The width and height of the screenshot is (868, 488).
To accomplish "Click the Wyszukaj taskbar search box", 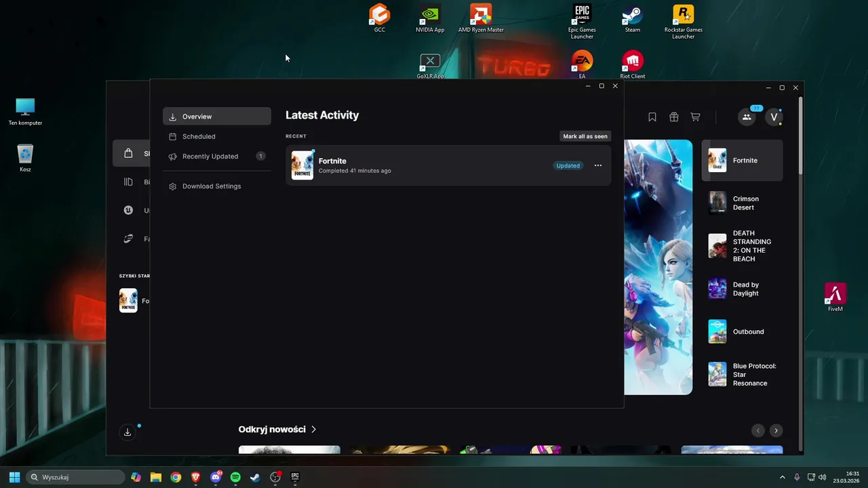I will coord(75,477).
